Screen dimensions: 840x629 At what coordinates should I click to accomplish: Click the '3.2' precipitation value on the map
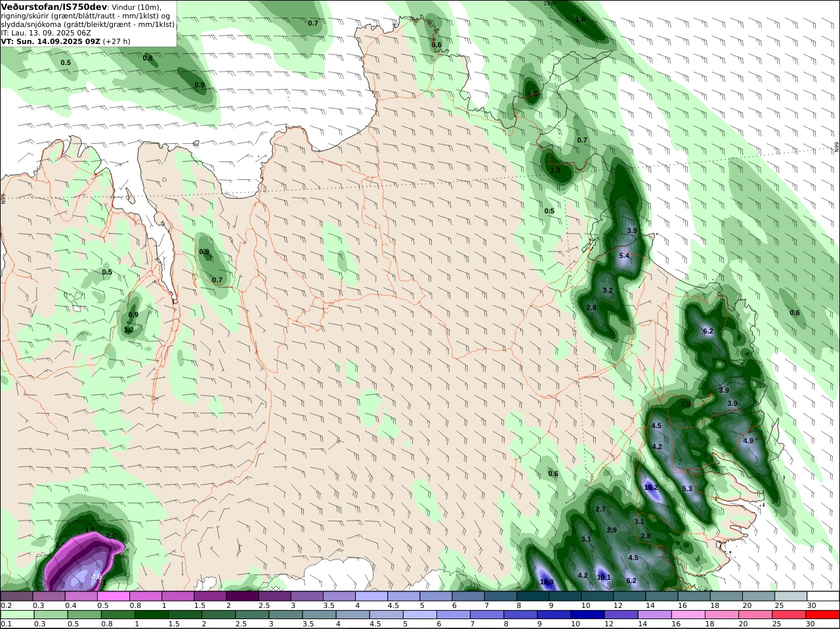tap(608, 290)
